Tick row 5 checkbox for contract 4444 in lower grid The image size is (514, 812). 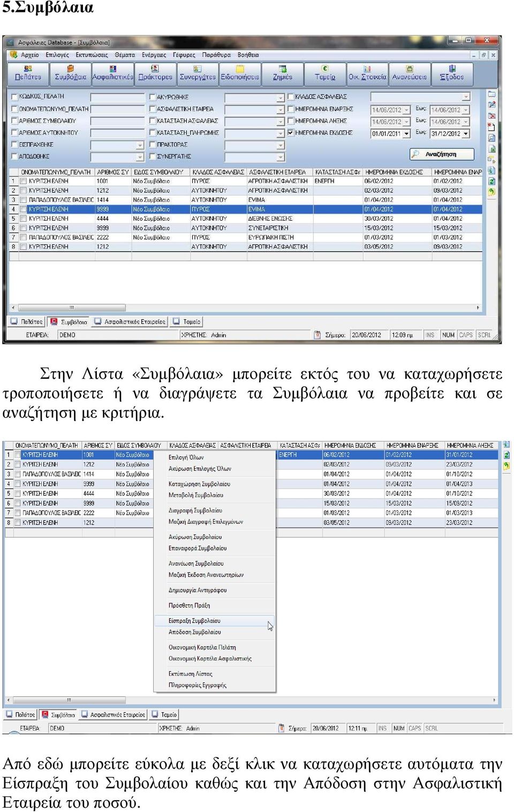click(x=18, y=493)
